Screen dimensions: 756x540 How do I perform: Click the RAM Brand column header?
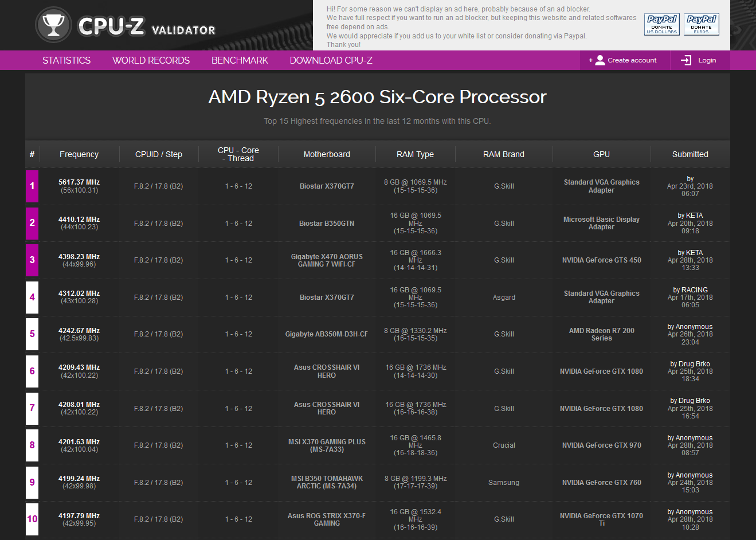tap(504, 154)
